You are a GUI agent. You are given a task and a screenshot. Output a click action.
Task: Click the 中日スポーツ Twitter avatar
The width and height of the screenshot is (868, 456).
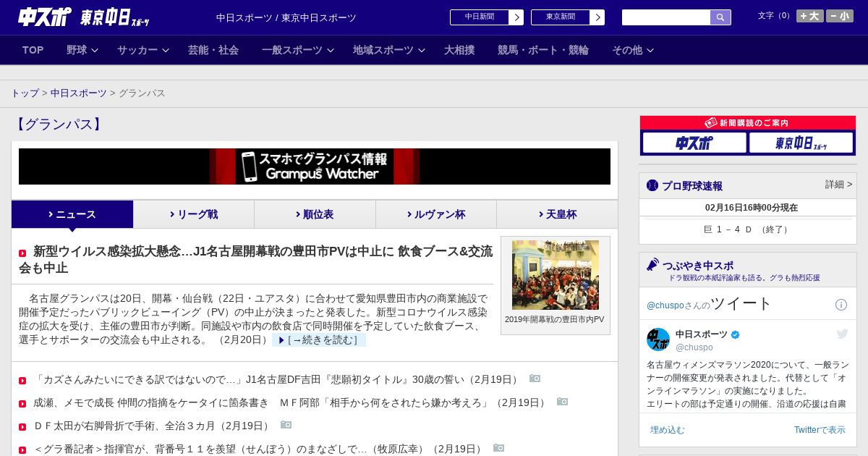[658, 339]
